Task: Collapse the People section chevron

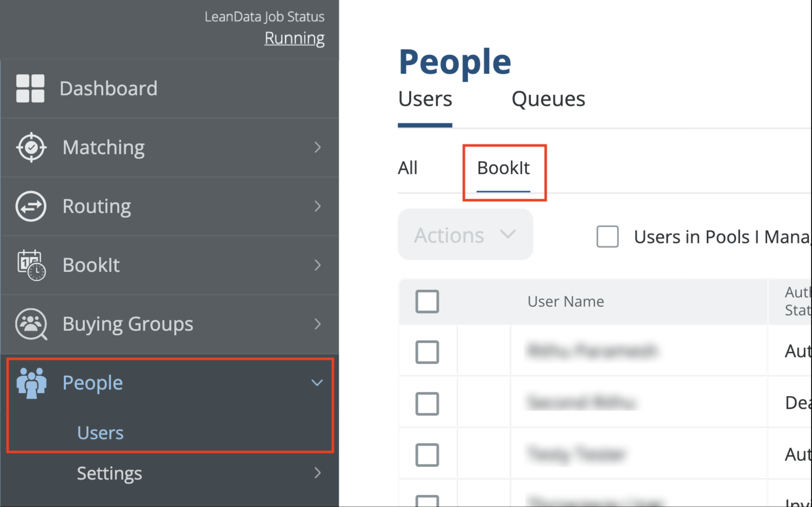Action: click(317, 383)
